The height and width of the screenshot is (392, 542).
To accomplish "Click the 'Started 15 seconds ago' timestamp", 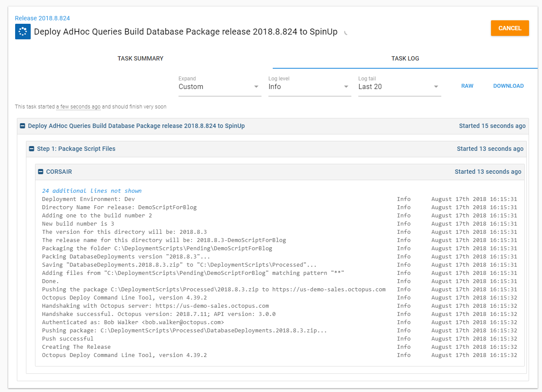I will (492, 126).
